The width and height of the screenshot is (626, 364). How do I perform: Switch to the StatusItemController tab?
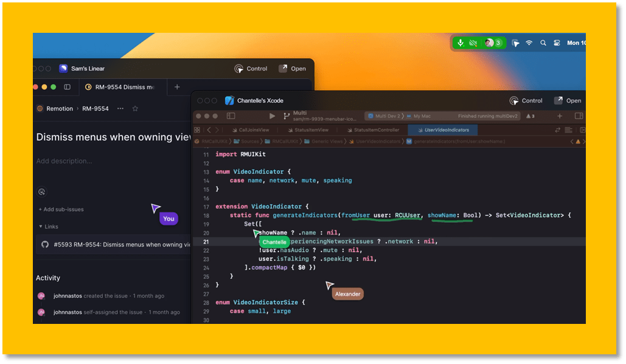click(376, 130)
